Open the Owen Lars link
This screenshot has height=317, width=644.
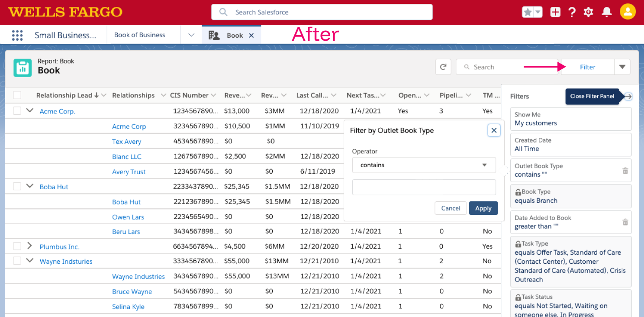tap(128, 217)
